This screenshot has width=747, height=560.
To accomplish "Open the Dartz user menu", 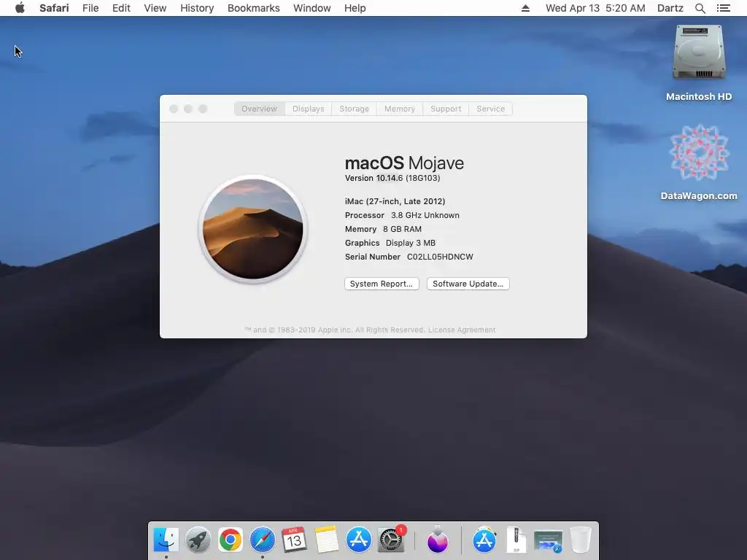I will pyautogui.click(x=670, y=8).
